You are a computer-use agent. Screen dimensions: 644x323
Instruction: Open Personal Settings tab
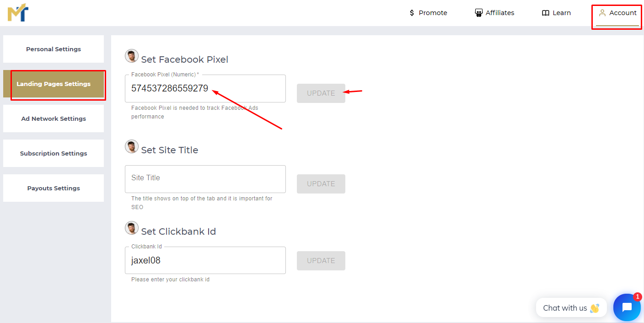pyautogui.click(x=54, y=49)
